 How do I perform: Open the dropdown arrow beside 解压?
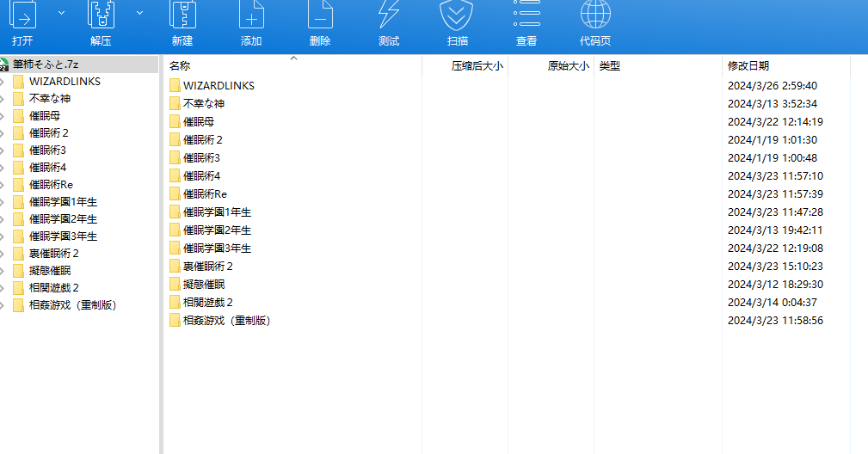tap(139, 13)
